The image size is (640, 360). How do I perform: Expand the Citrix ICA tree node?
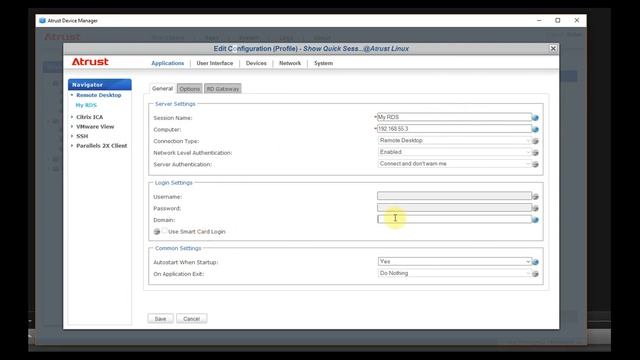[72, 117]
